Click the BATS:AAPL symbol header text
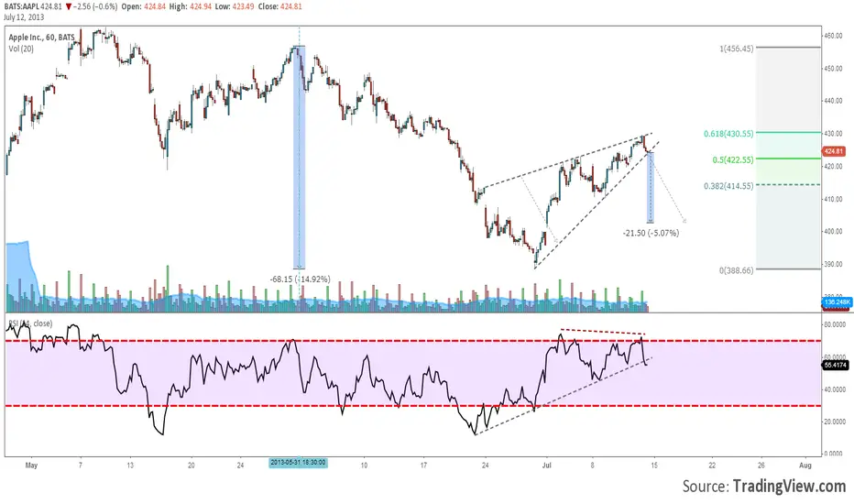Viewport: 854px width, 504px height. (22, 6)
